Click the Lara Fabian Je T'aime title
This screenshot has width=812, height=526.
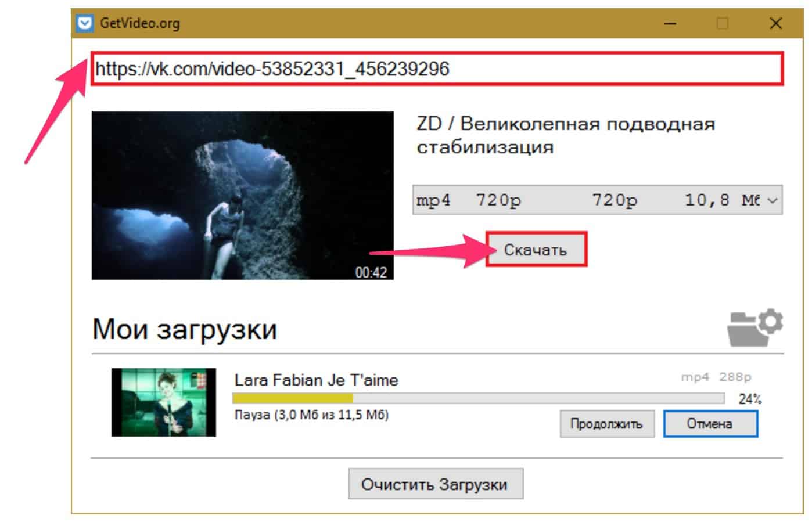tap(317, 380)
